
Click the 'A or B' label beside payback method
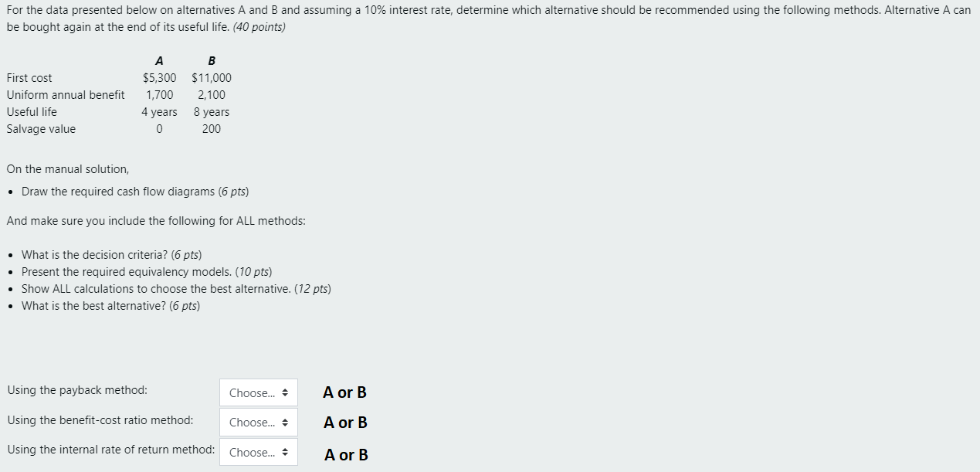344,392
